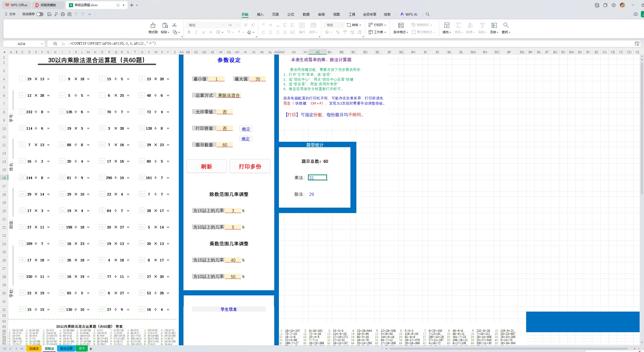
Task: Switch to the 公式 ribbon tab
Action: pyautogui.click(x=290, y=14)
